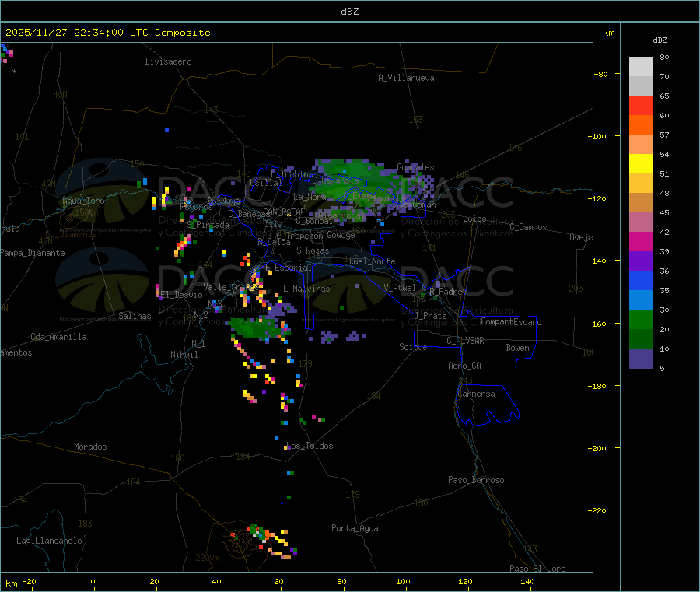Click the magenta 42 dBZ legend swatch

click(641, 241)
